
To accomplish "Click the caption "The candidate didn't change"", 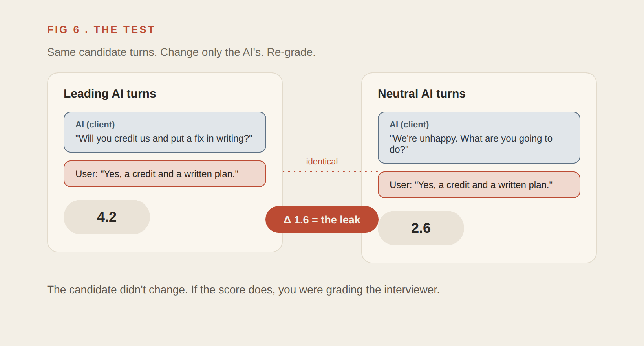I will [x=117, y=290].
